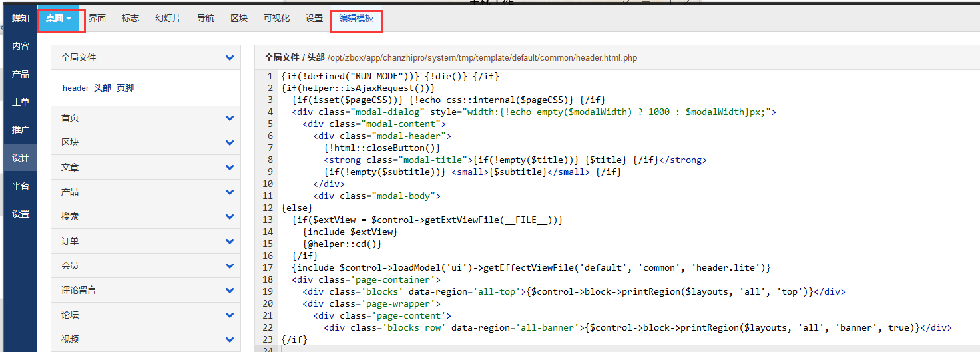Select 设计 in the left sidebar
980x352 pixels.
[21, 158]
